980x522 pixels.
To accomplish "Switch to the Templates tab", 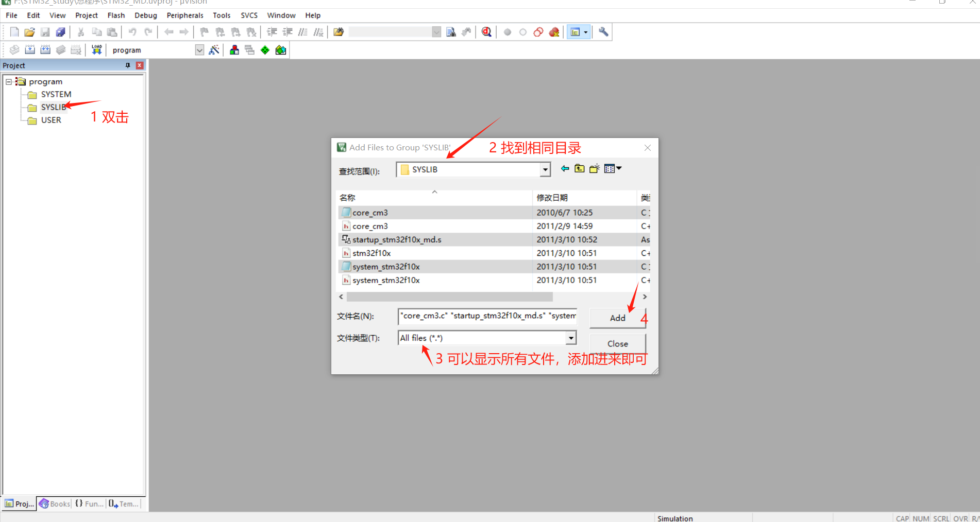I will (x=124, y=504).
